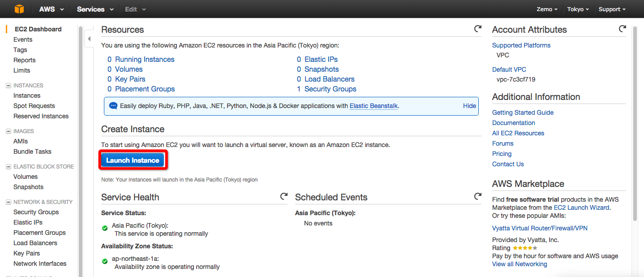Open the Default VPC link
Screen dimensions: 644x277
(x=509, y=69)
